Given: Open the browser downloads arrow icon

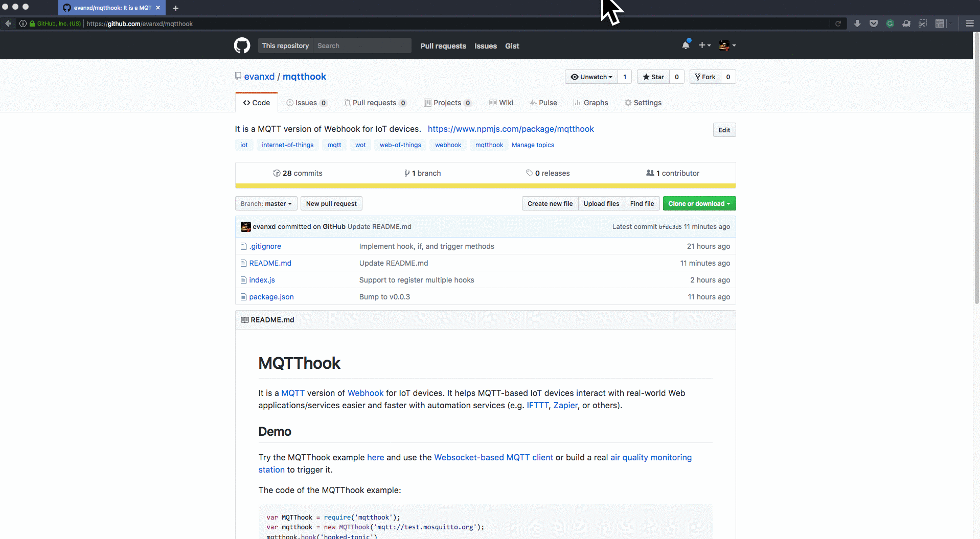Looking at the screenshot, I should pyautogui.click(x=857, y=24).
